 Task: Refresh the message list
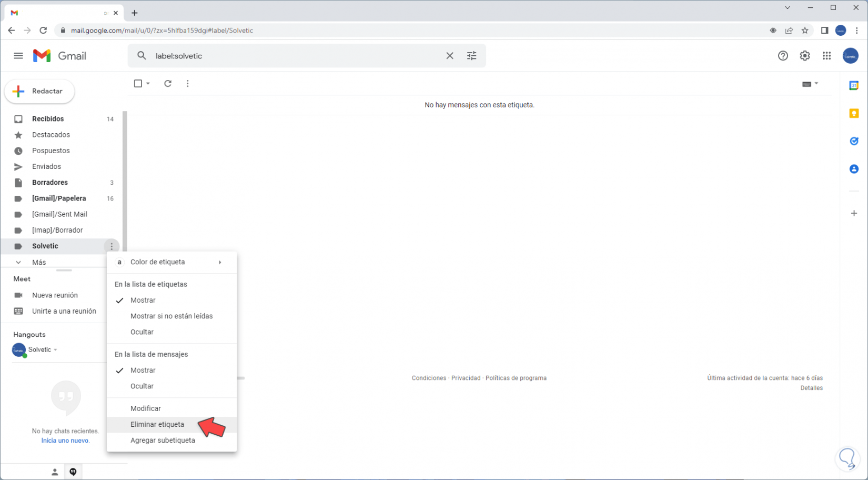coord(168,84)
